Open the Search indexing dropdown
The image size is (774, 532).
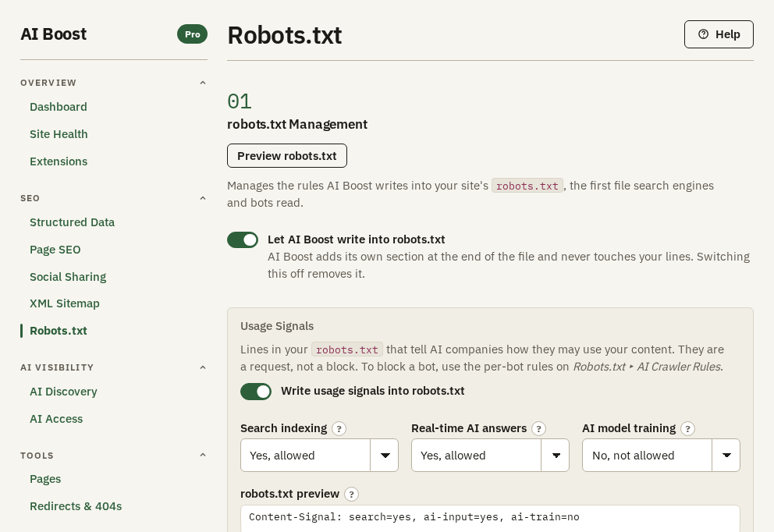(x=319, y=455)
